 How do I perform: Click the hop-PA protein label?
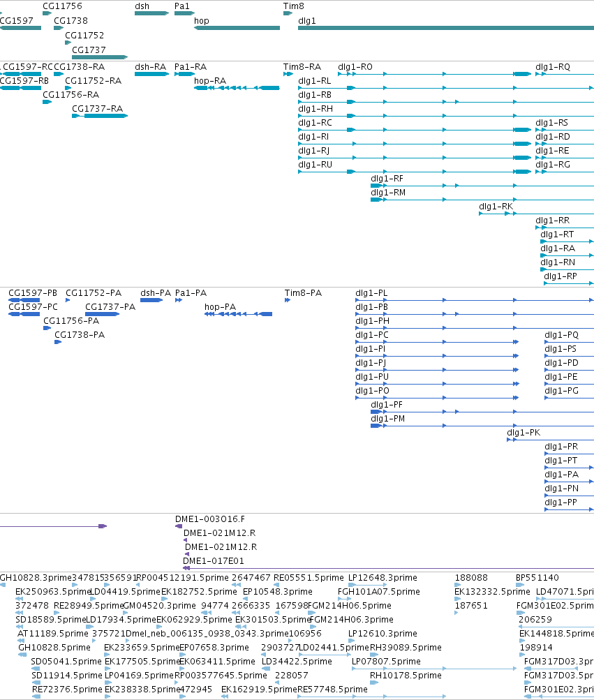pos(220,307)
